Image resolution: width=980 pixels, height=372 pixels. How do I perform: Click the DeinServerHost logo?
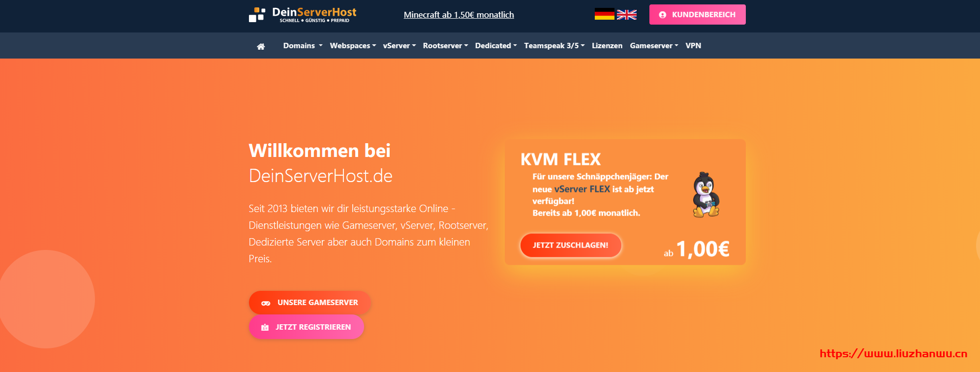303,15
